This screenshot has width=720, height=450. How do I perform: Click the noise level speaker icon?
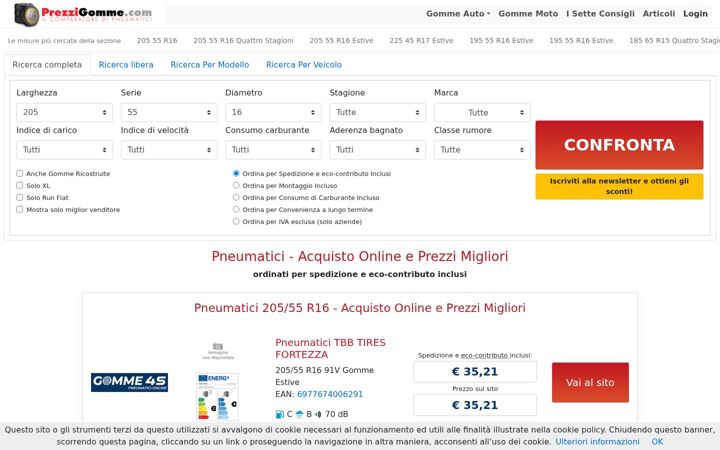click(318, 414)
